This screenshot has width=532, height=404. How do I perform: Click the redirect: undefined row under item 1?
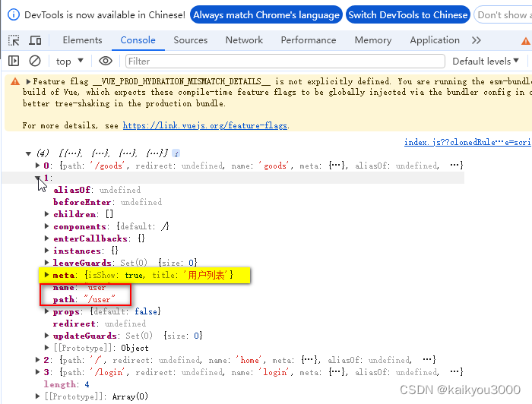[100, 324]
